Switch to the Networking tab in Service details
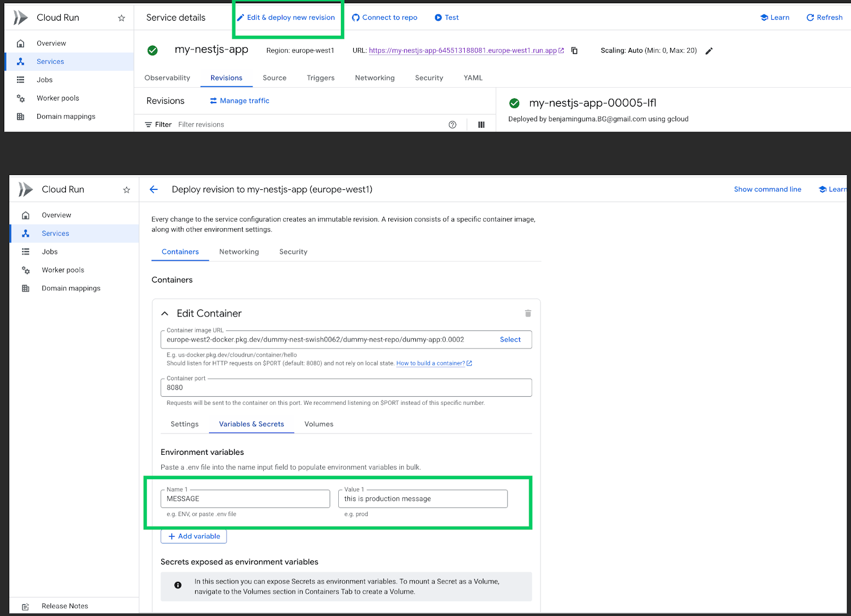 coord(375,78)
